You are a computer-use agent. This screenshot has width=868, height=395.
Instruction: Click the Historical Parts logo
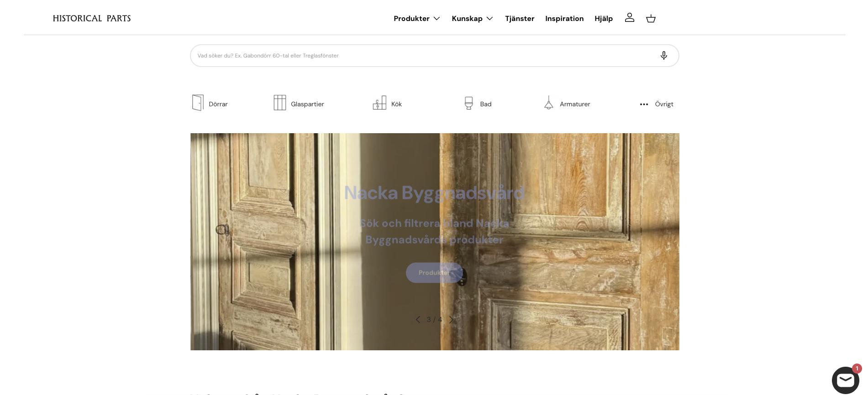point(92,18)
